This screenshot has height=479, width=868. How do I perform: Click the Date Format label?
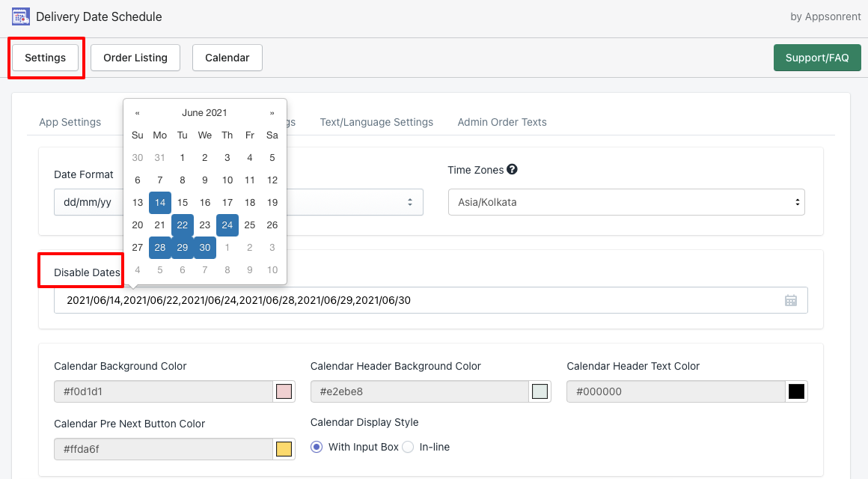click(x=84, y=174)
